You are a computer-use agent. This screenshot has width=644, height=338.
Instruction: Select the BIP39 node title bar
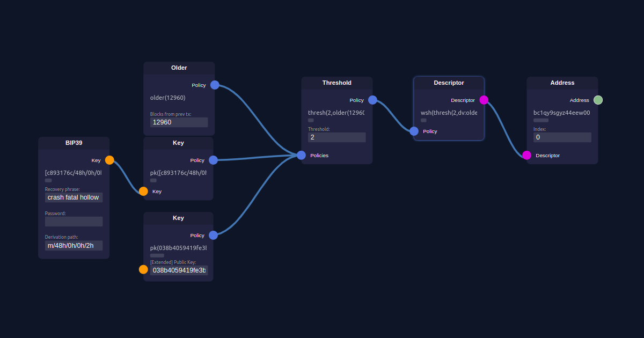point(74,143)
